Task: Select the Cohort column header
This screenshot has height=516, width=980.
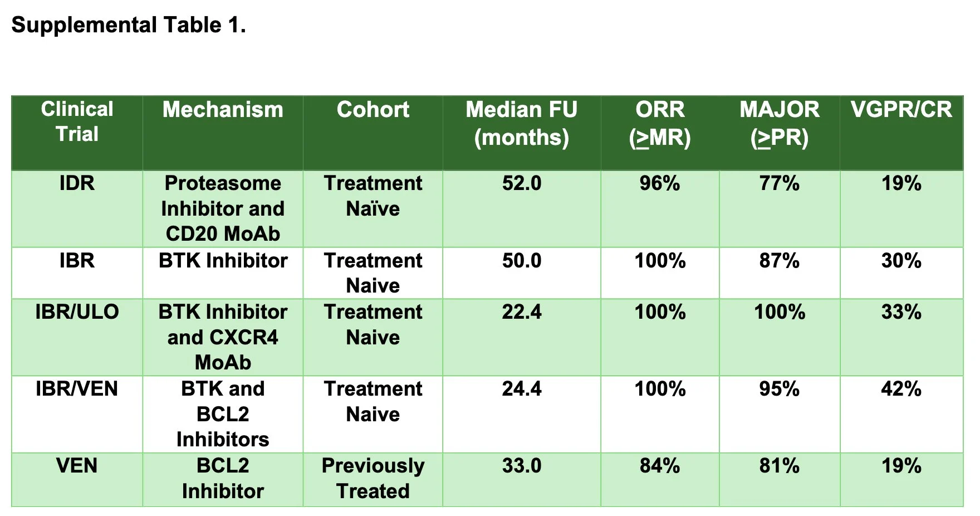Action: (373, 110)
